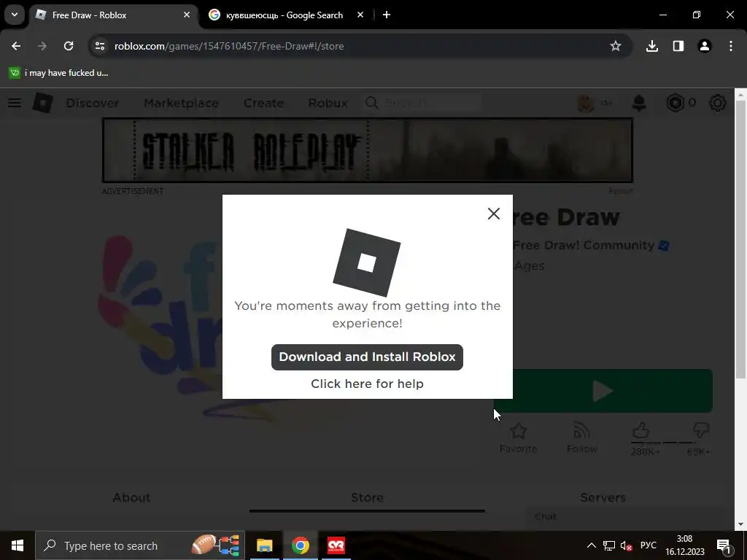Viewport: 747px width, 560px height.
Task: Open a new browser tab
Action: (x=387, y=15)
